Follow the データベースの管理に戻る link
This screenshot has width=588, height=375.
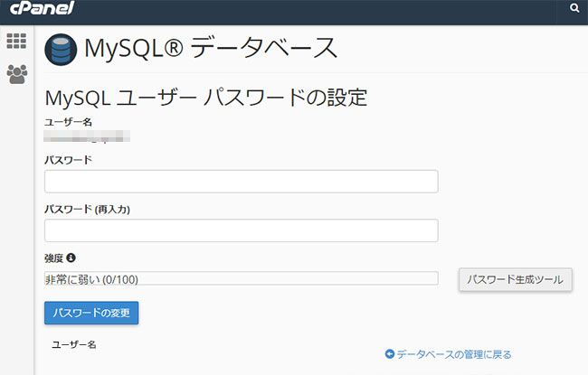454,354
